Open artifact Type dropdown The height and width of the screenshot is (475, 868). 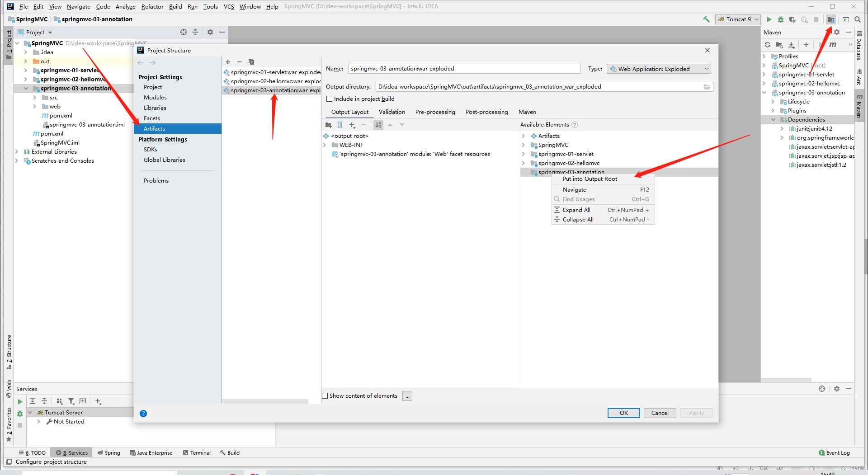tap(659, 69)
